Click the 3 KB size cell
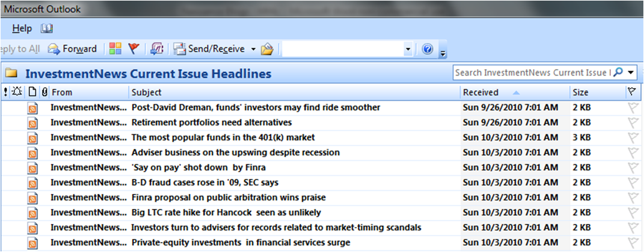 [x=582, y=138]
